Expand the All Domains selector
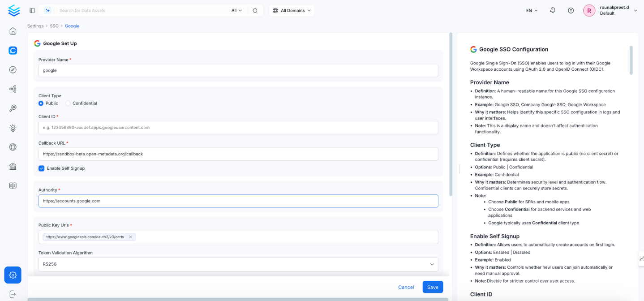 click(291, 10)
